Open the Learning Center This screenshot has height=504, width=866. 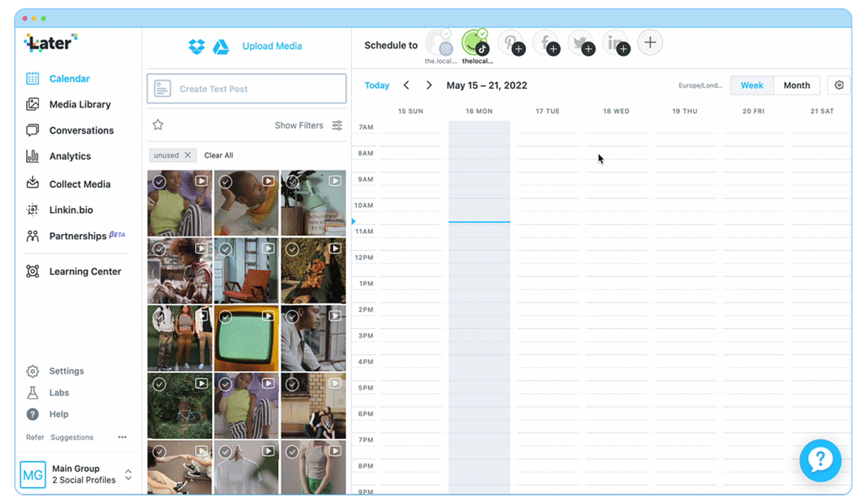coord(74,271)
